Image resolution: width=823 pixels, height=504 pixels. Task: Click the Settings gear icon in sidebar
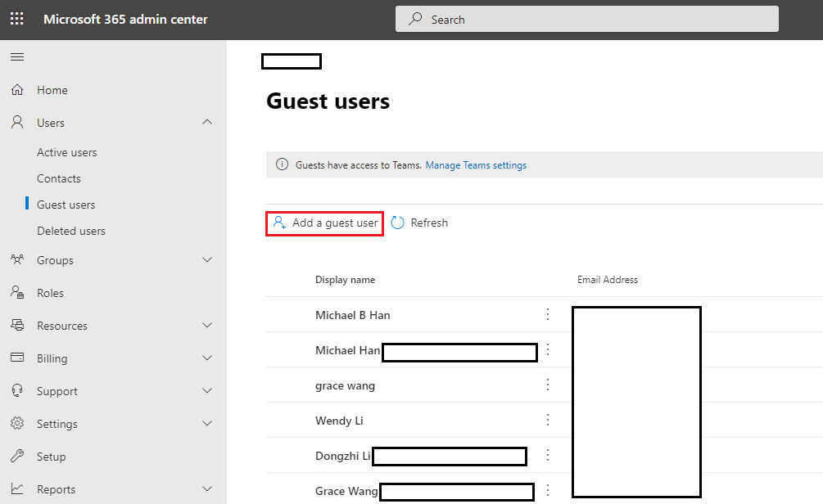click(17, 423)
